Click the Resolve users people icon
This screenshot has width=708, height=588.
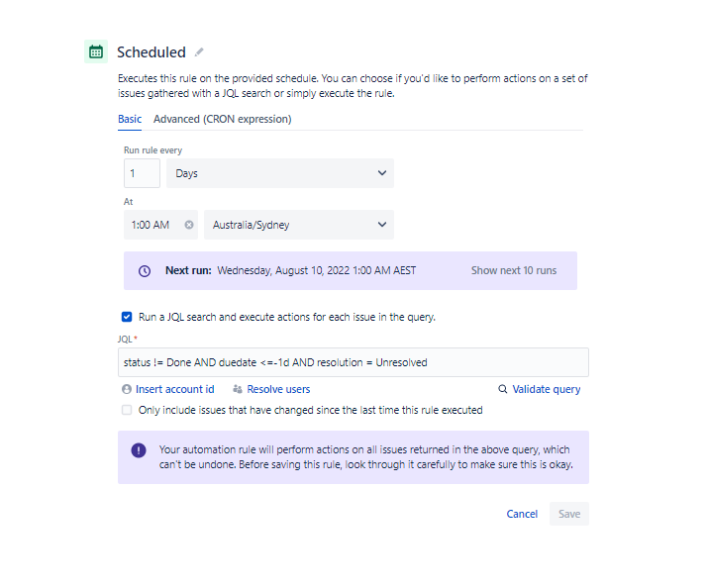click(x=238, y=390)
